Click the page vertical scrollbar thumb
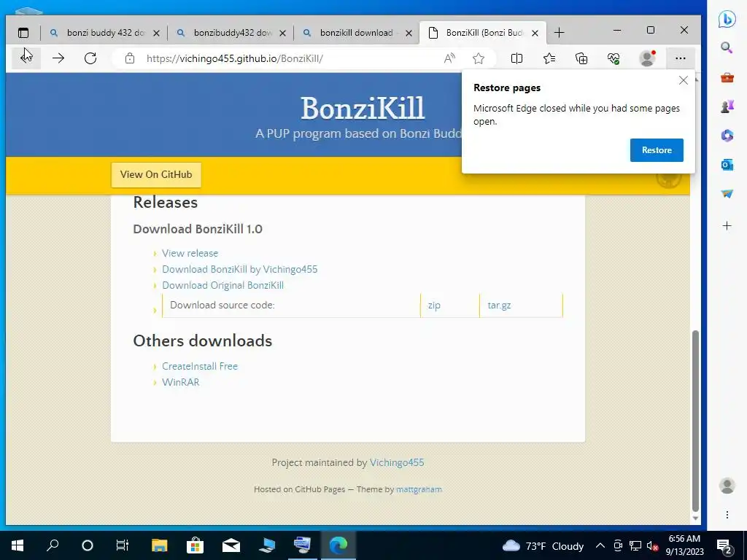Viewport: 747px width, 560px height. click(x=695, y=421)
